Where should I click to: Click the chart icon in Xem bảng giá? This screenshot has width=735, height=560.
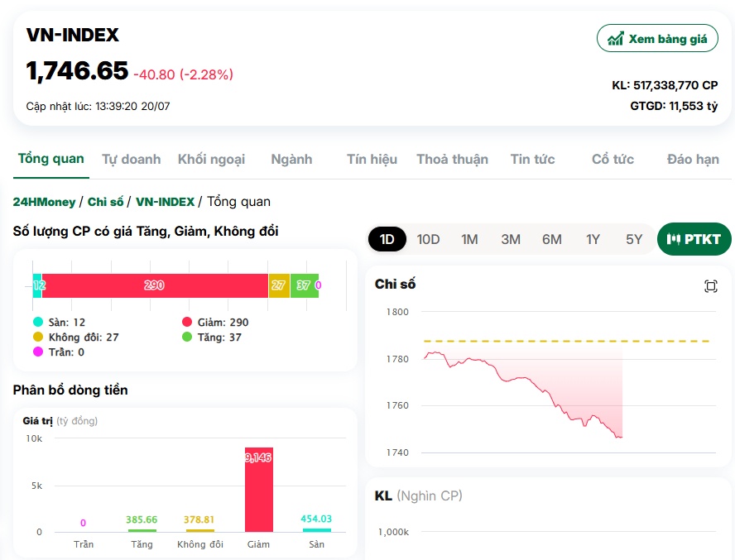[616, 38]
